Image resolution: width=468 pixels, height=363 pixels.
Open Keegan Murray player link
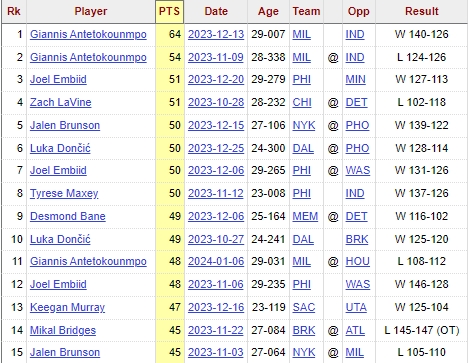point(67,307)
